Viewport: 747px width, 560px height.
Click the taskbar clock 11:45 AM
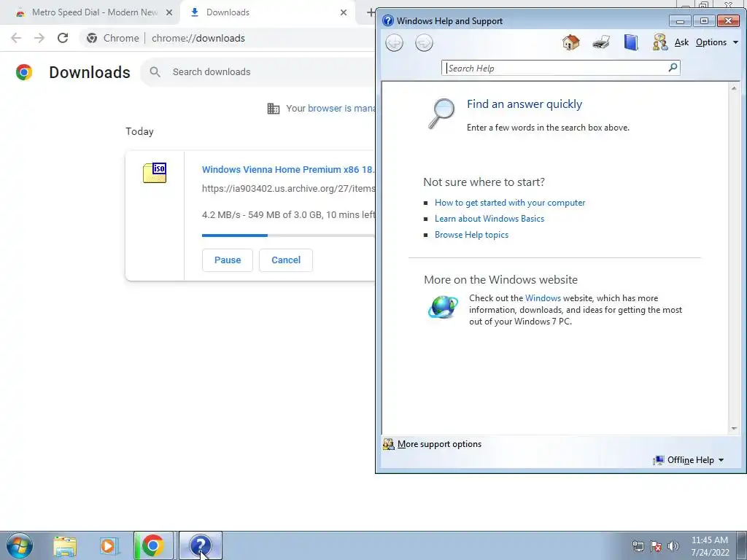(709, 546)
